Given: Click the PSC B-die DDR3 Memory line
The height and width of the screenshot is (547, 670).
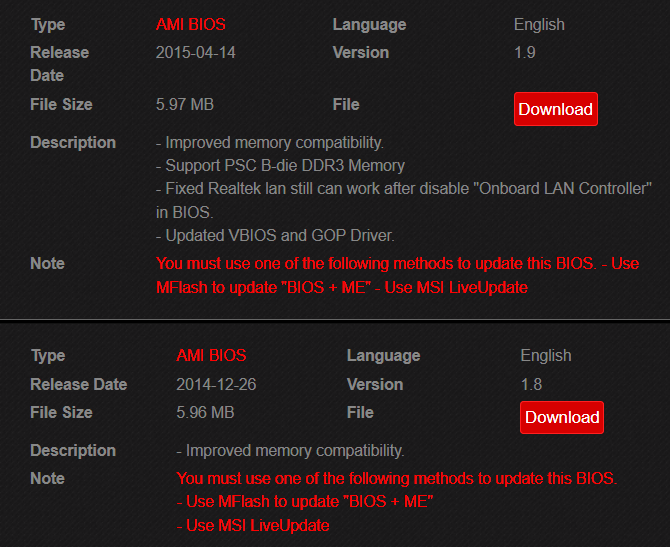Looking at the screenshot, I should click(280, 165).
